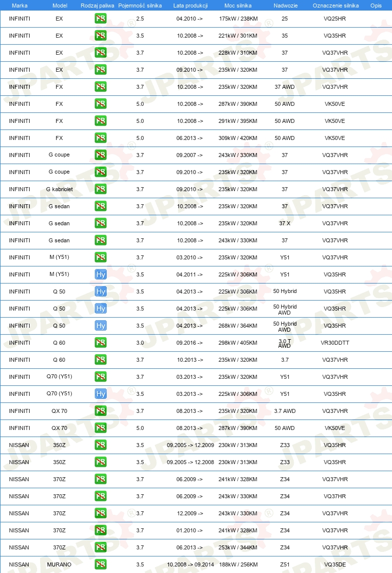Click petrol icon in EX 228kW / 310KM row
This screenshot has height=573, width=392.
pyautogui.click(x=100, y=53)
